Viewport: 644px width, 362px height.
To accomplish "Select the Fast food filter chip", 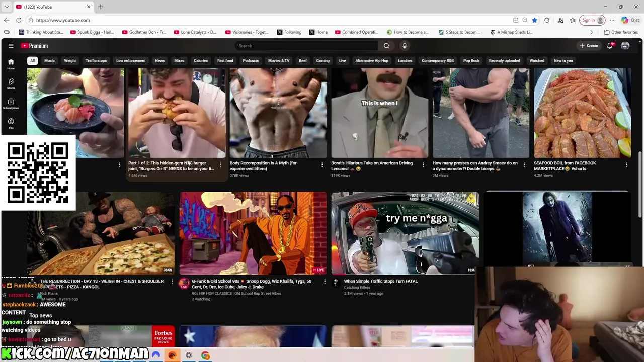I will (225, 61).
